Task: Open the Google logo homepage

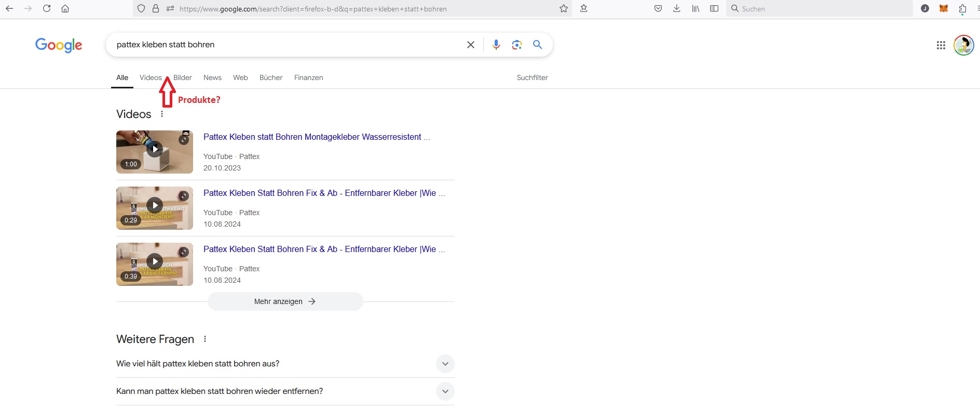Action: [59, 46]
